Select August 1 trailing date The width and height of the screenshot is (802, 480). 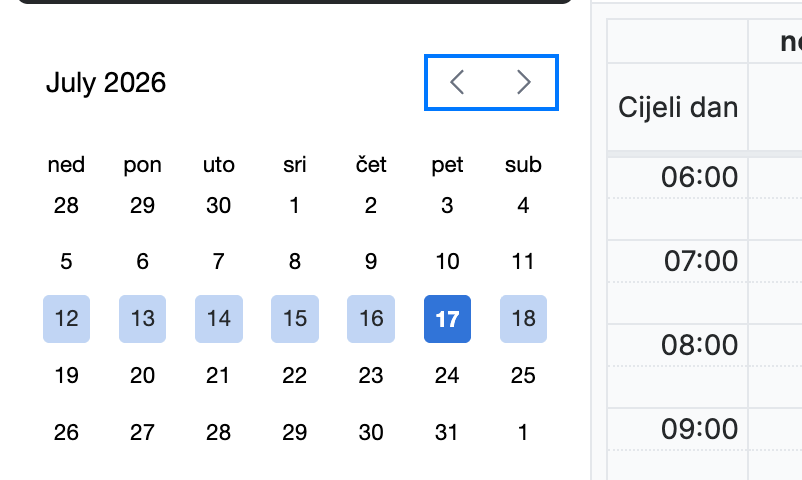point(523,432)
